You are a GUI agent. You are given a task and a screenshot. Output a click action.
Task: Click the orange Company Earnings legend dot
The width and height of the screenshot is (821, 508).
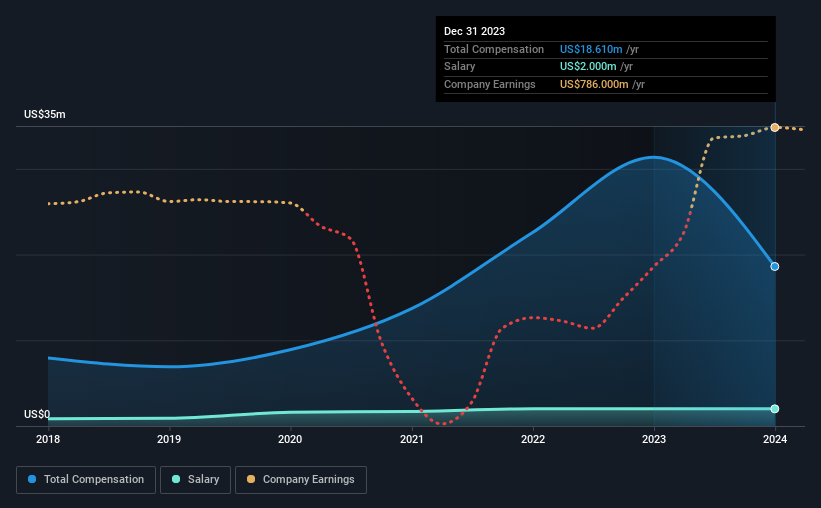[x=251, y=479]
